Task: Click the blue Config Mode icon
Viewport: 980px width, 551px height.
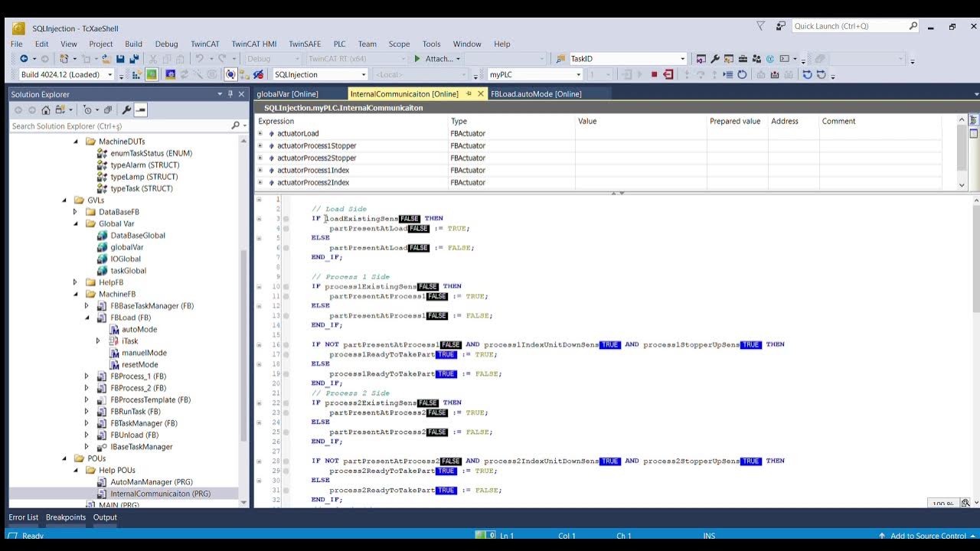Action: point(170,74)
